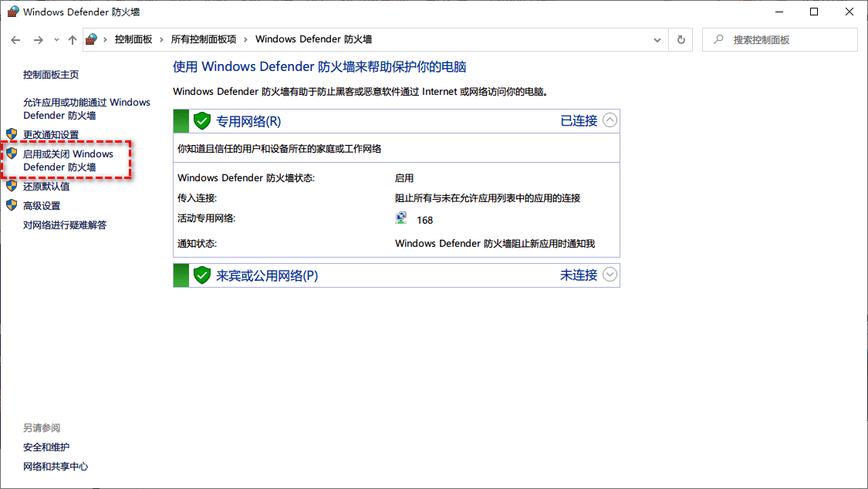The width and height of the screenshot is (868, 489).
Task: Open 还原默认值 link
Action: [x=46, y=187]
